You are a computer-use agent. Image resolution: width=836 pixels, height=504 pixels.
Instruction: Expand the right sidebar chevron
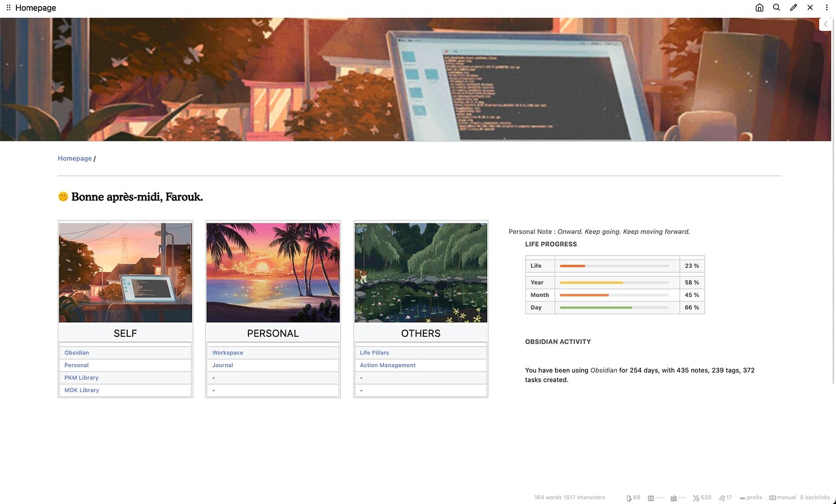(826, 24)
